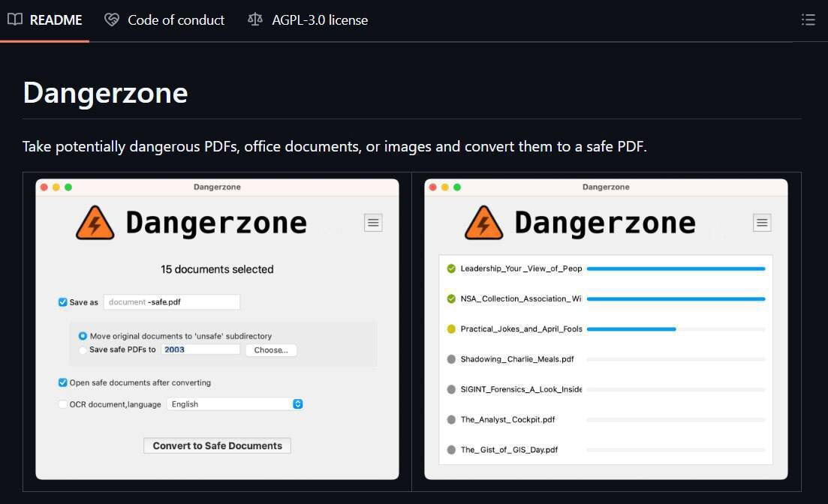The height and width of the screenshot is (504, 828).
Task: Click the Practical_Jokes_and_April_Fools progress bar
Action: (676, 328)
